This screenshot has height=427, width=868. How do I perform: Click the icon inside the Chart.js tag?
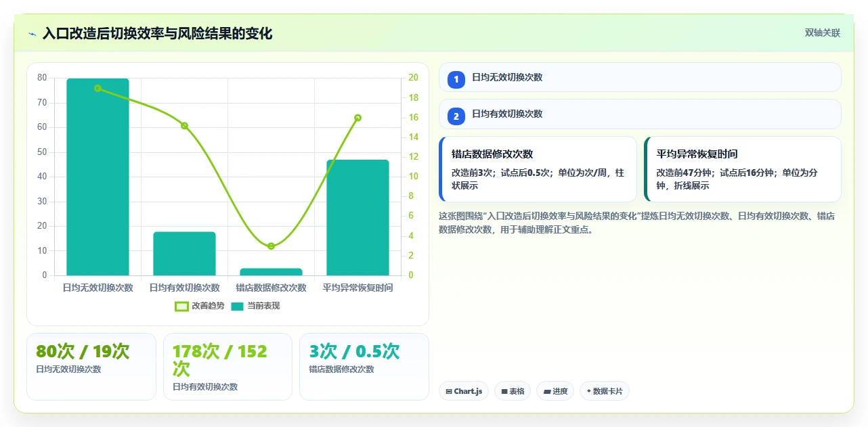(x=449, y=391)
